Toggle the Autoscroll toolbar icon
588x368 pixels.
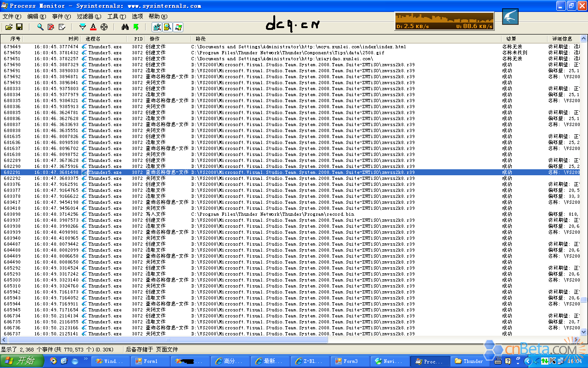pyautogui.click(x=51, y=27)
